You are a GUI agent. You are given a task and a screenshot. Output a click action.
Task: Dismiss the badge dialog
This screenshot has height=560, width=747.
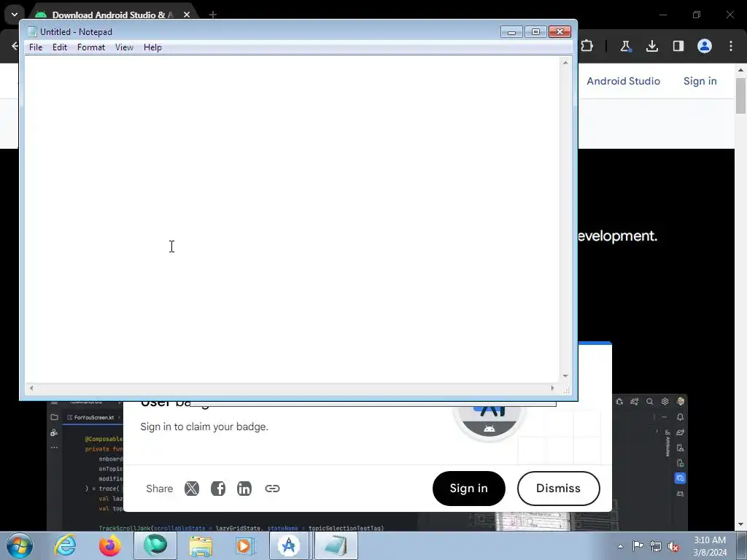click(558, 489)
